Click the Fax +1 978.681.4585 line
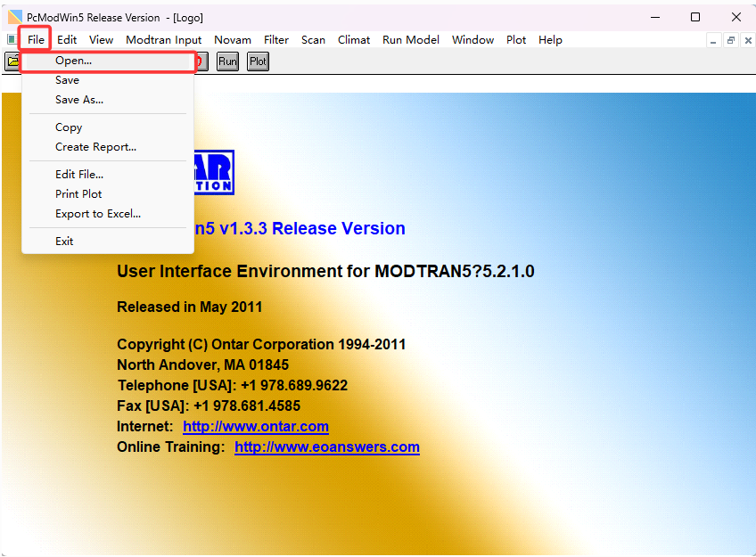Viewport: 756px width, 557px height. [209, 405]
